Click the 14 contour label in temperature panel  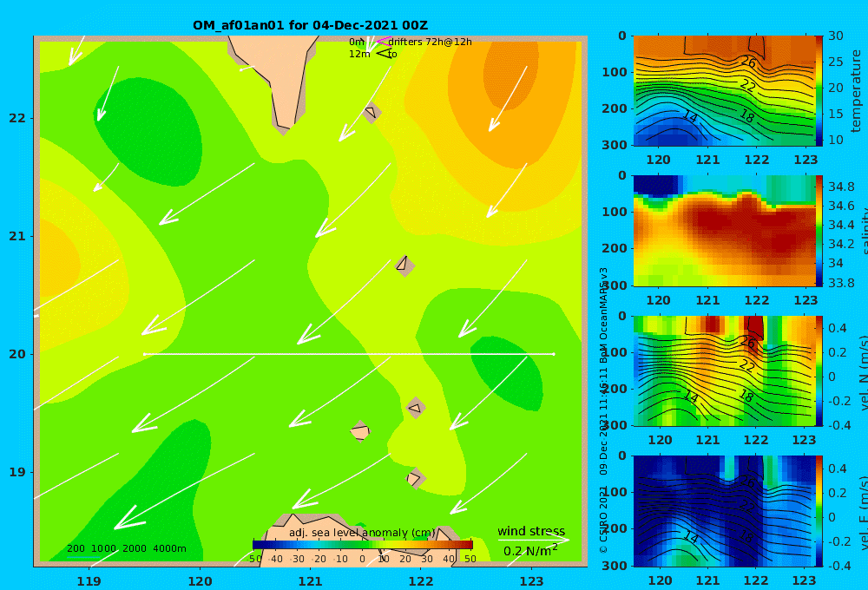(690, 117)
